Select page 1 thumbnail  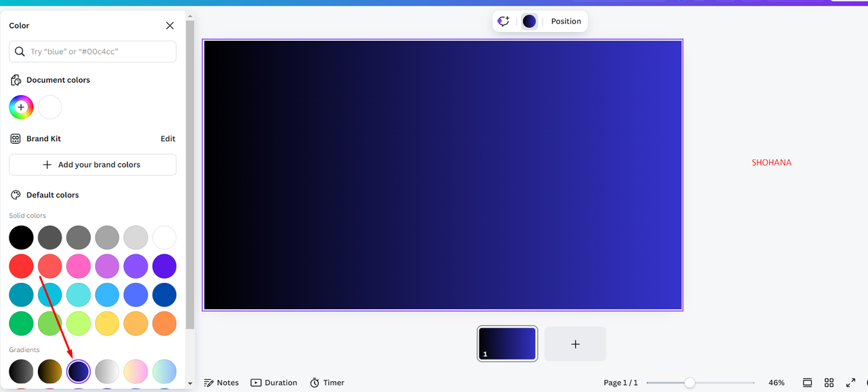pos(507,344)
